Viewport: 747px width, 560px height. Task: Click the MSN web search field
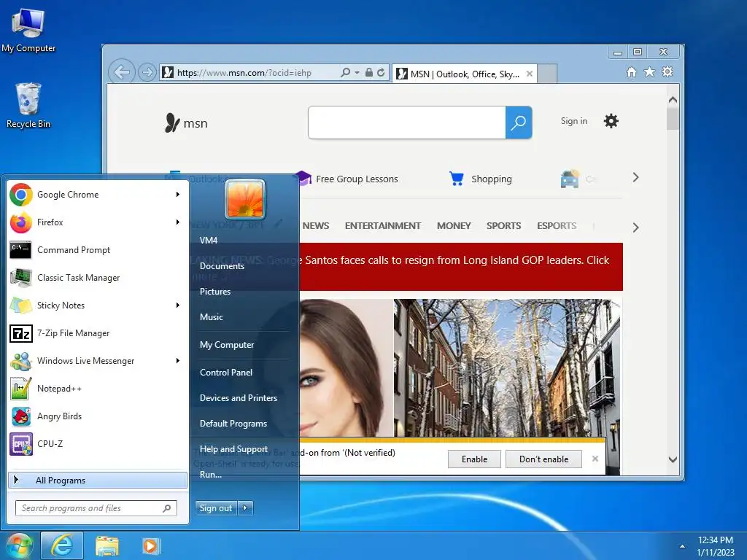point(407,122)
